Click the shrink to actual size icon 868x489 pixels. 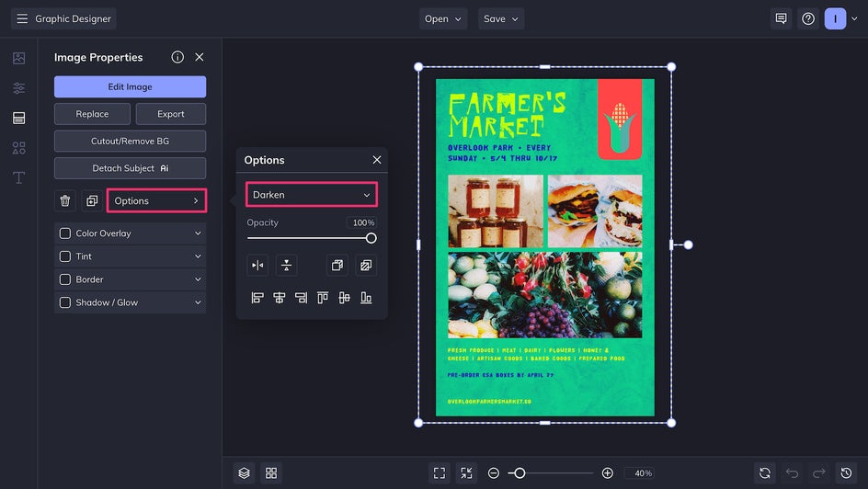467,473
